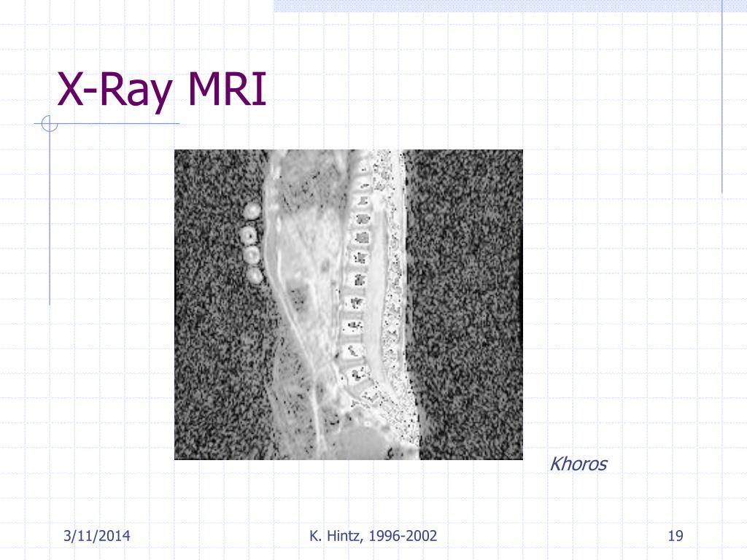747x560 pixels.
Task: Click the date '3/11/2014' in footer
Action: [x=97, y=536]
